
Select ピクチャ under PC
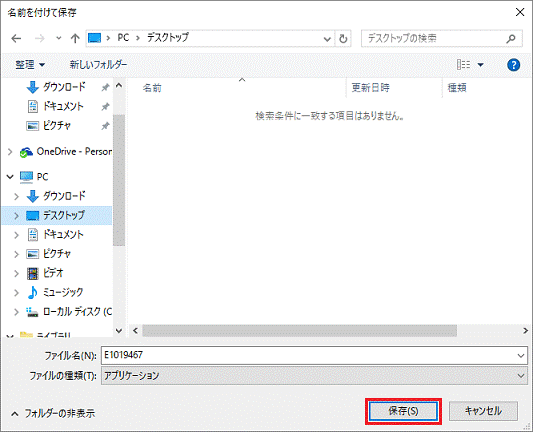pos(56,254)
